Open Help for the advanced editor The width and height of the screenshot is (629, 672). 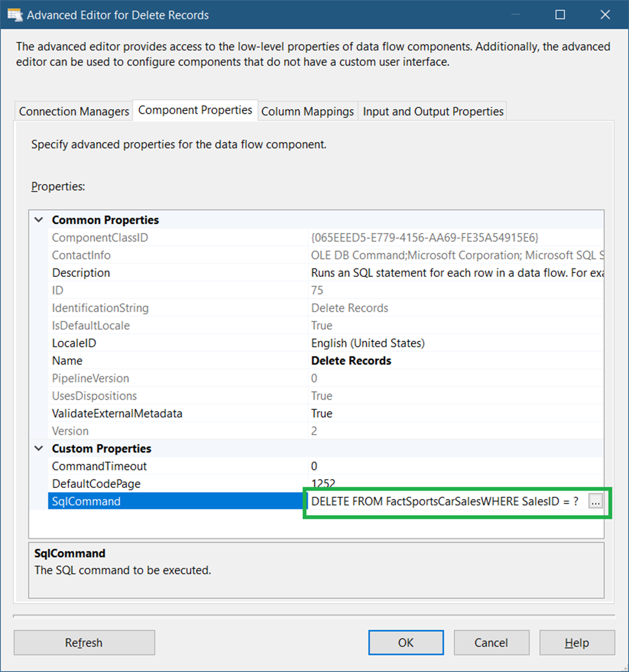coord(577,642)
